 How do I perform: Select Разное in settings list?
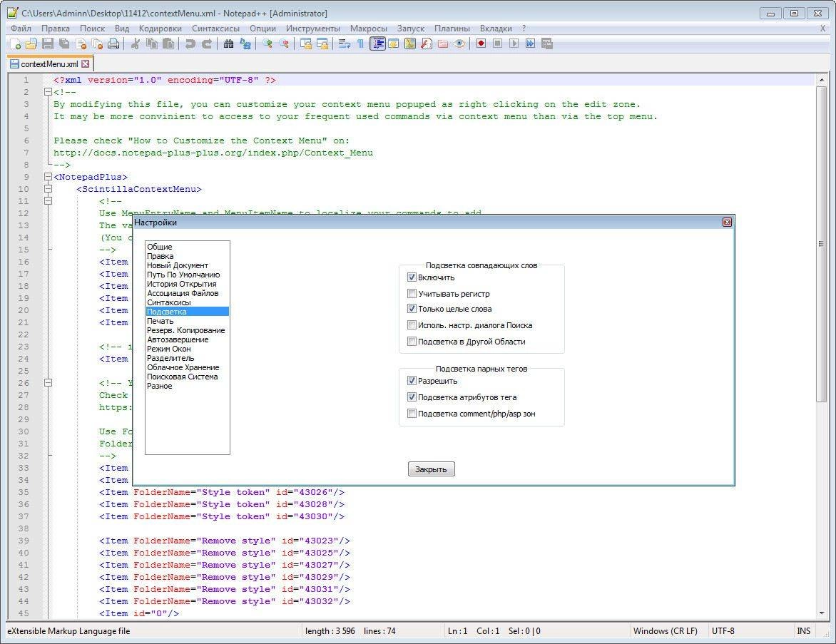point(187,386)
